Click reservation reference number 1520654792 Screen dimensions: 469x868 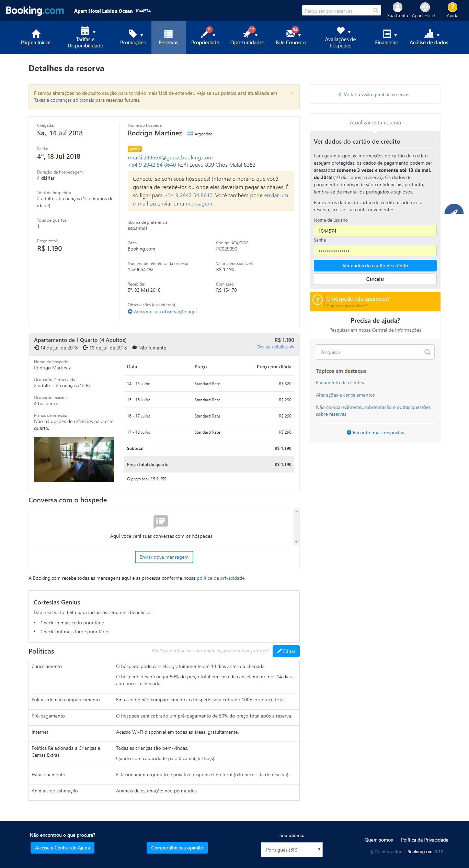click(141, 269)
